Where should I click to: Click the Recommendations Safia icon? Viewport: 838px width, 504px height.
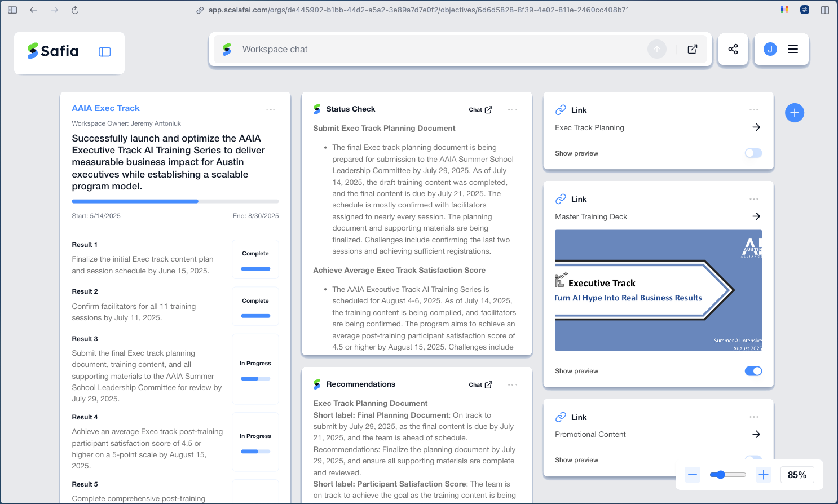coord(317,384)
